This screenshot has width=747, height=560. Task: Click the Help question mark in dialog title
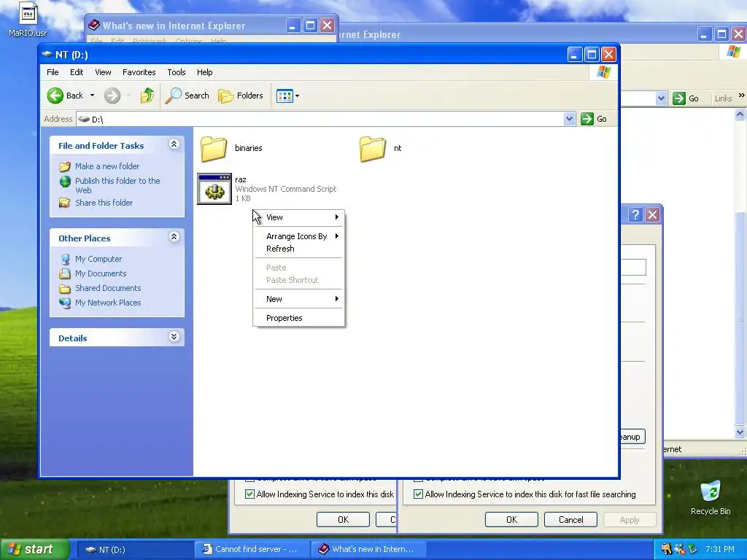click(635, 215)
